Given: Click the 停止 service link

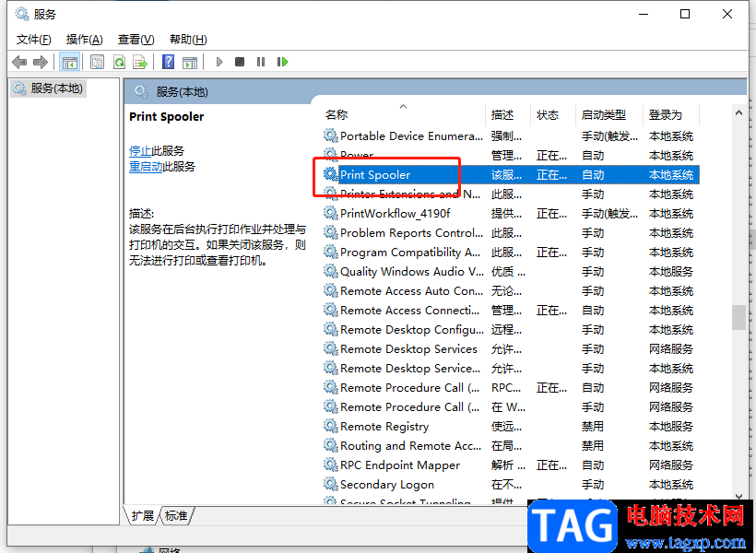Looking at the screenshot, I should (x=140, y=151).
